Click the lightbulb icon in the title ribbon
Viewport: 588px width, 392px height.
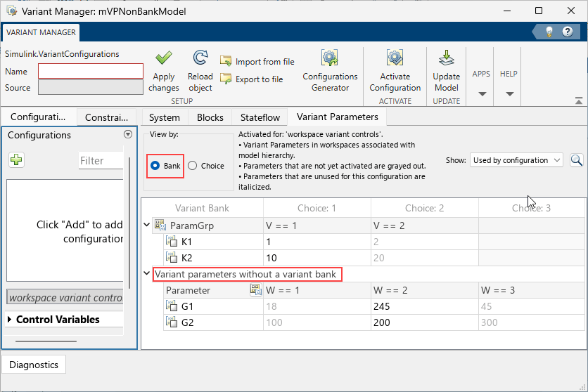[549, 32]
